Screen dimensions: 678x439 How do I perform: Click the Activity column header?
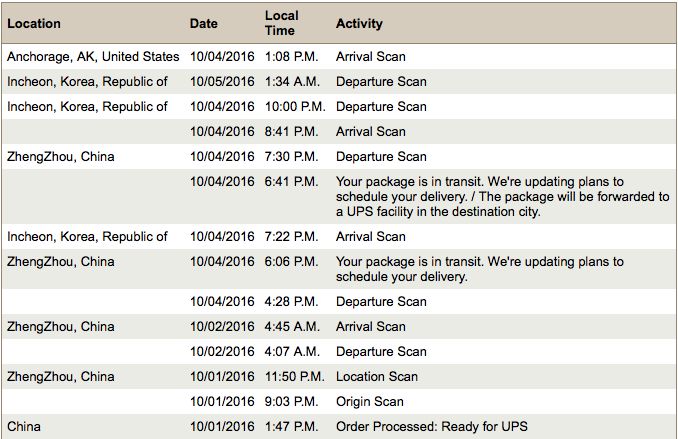(x=359, y=23)
